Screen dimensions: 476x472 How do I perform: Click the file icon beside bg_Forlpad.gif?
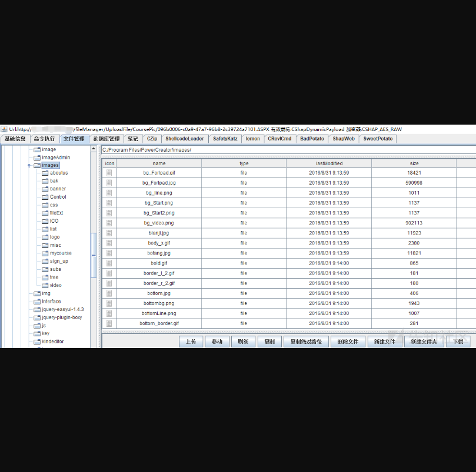click(x=109, y=173)
